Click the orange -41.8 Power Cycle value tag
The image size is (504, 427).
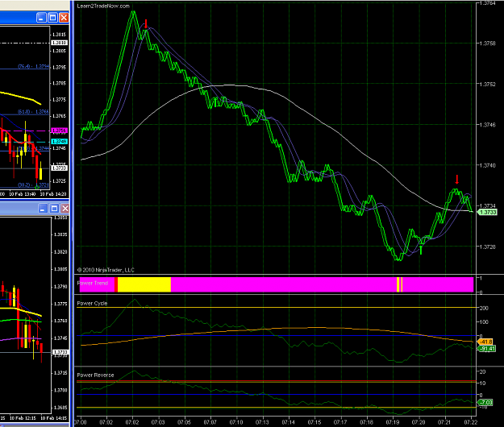pyautogui.click(x=487, y=342)
